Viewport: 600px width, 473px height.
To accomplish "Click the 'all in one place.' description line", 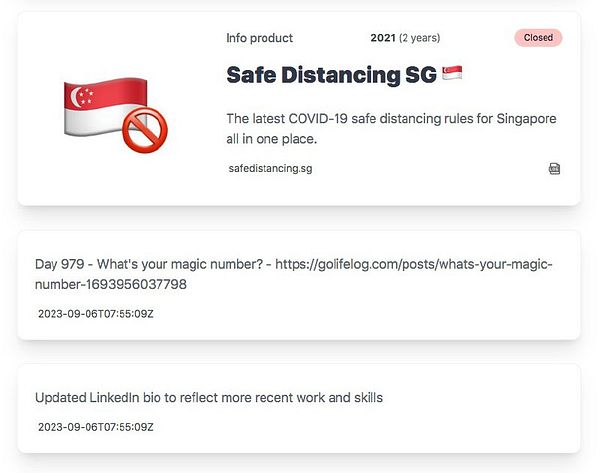I will coord(272,139).
